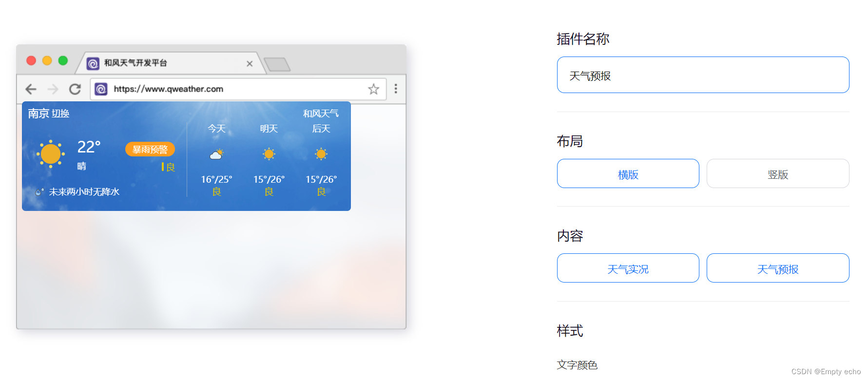Click the 暴雨预警 warning badge
The width and height of the screenshot is (868, 380).
pos(150,150)
